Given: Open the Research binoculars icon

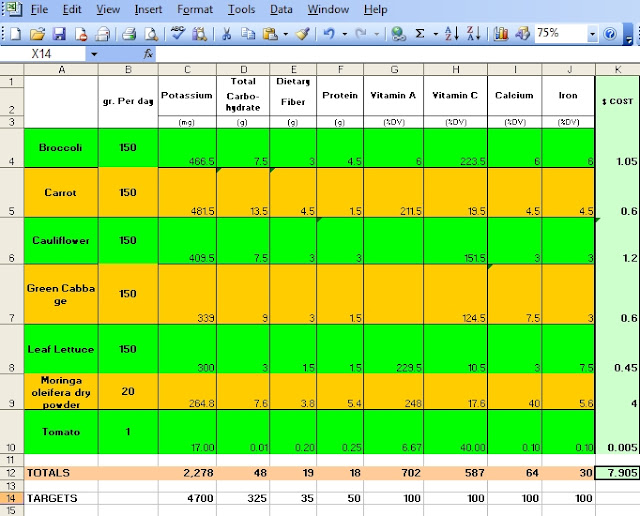Looking at the screenshot, I should point(200,33).
